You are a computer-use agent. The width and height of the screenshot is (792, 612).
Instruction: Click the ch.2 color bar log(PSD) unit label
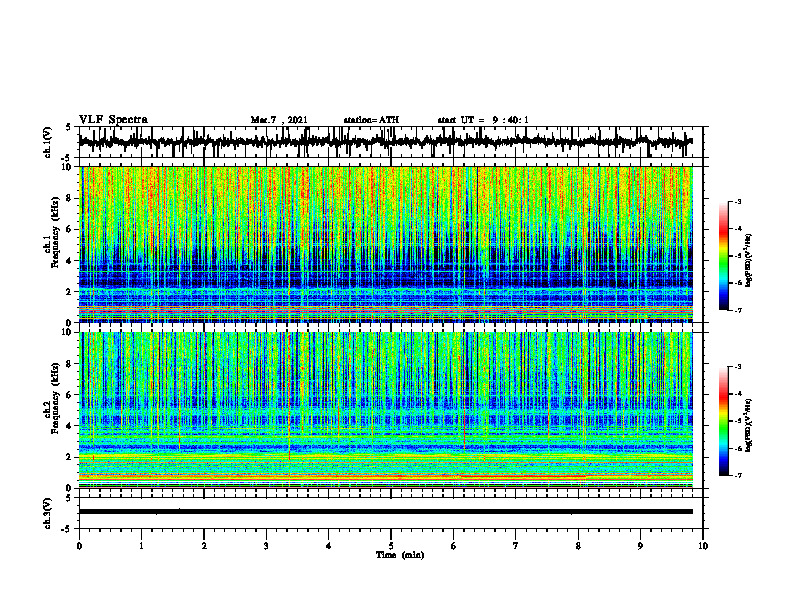click(750, 425)
